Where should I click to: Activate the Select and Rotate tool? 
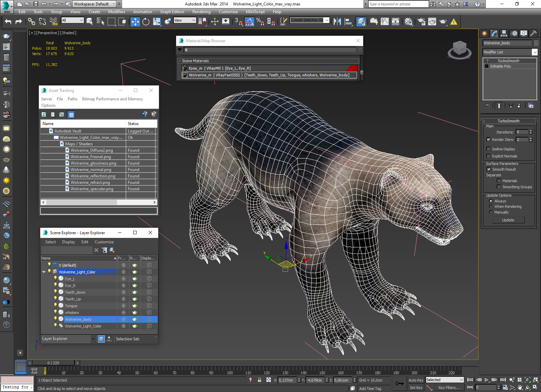tap(146, 22)
